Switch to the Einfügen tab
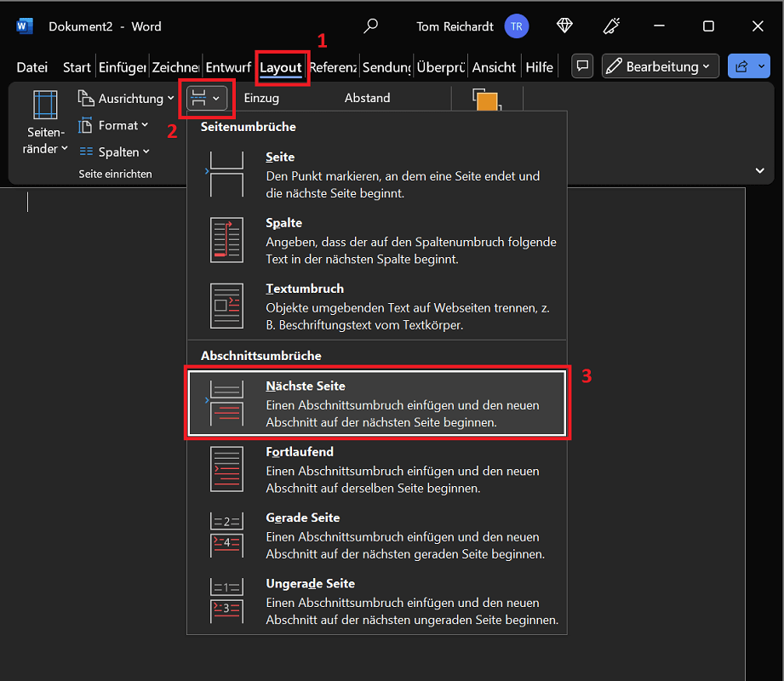Screen dimensions: 784x681 pos(123,67)
